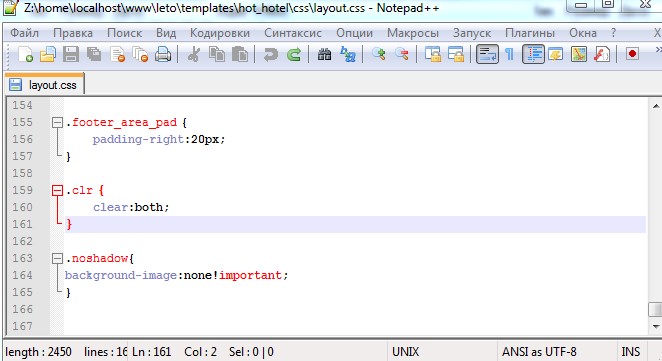Zoom out of the text
Viewport: 662px width, 361px height.
click(x=402, y=54)
